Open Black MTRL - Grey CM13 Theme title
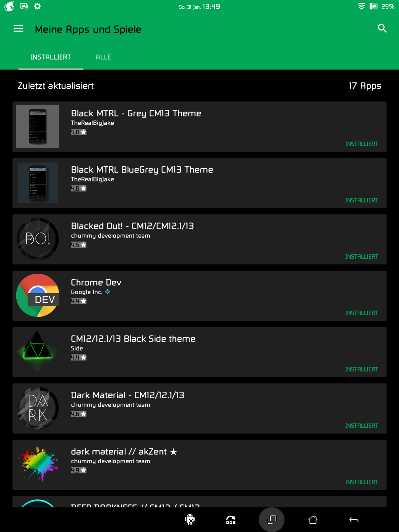 point(136,113)
